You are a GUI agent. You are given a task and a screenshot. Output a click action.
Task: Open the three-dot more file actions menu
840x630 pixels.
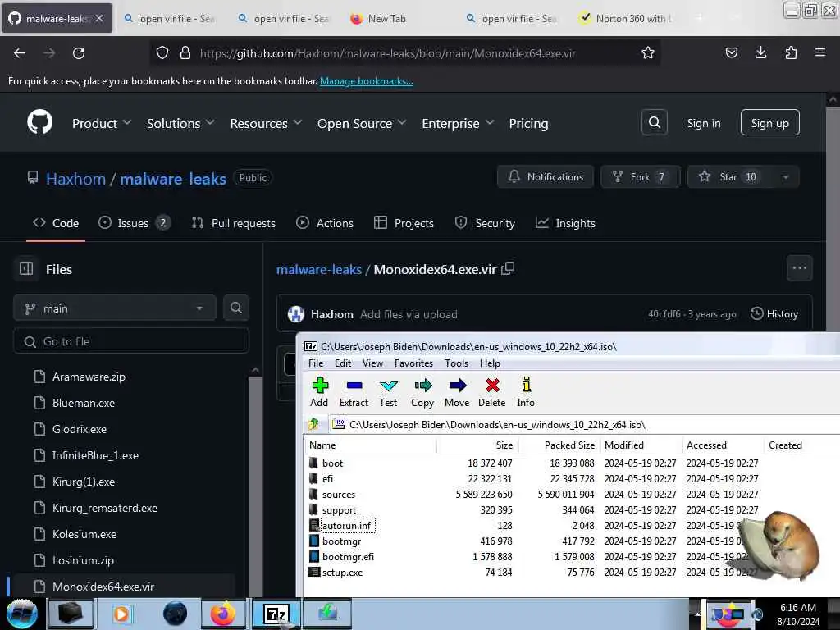799,268
